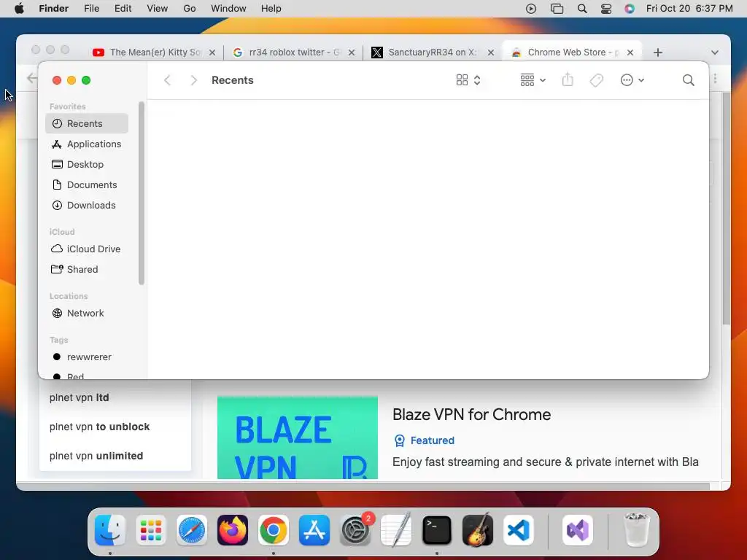Open Launchpad from the Dock
The height and width of the screenshot is (560, 747).
click(151, 530)
